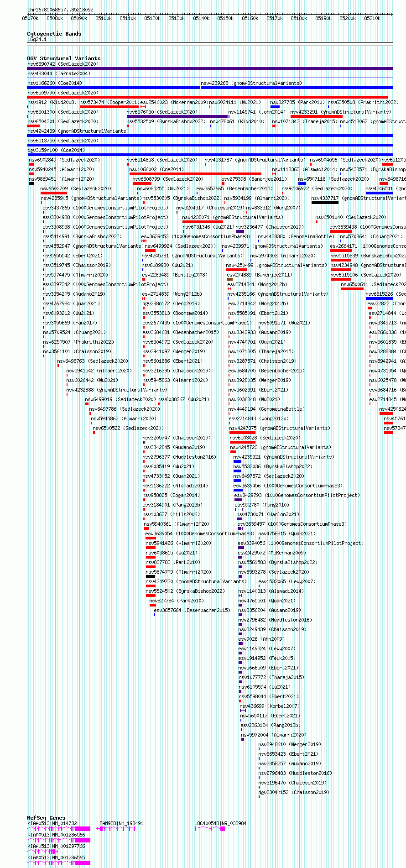
Task: Select the LOC400548|NR_033984 gene glyph
Action: coord(210,828)
